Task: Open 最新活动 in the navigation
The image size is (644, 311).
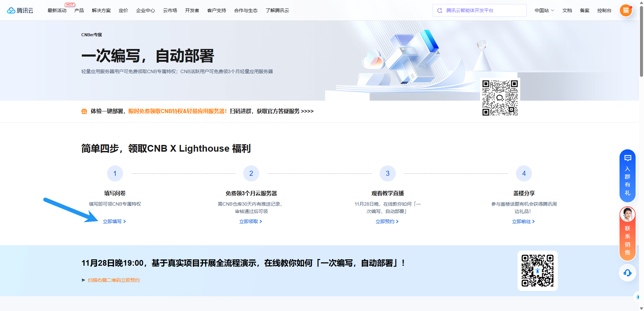Action: point(57,10)
